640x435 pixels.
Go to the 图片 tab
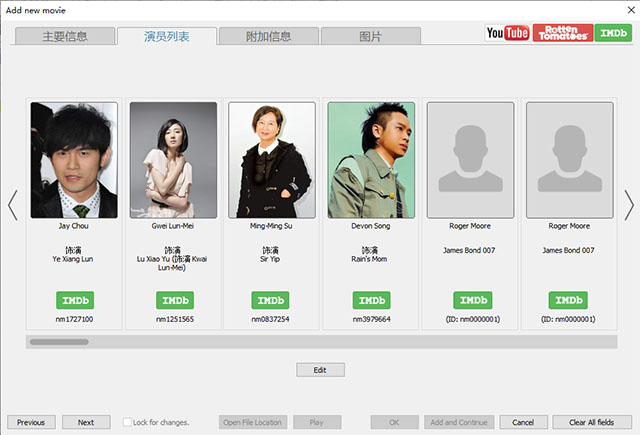371,36
